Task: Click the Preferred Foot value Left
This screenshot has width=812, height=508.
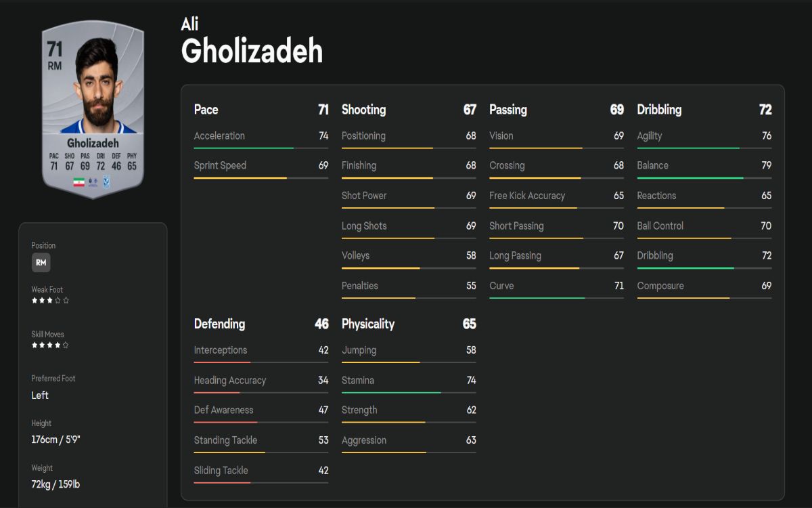Action: [40, 396]
